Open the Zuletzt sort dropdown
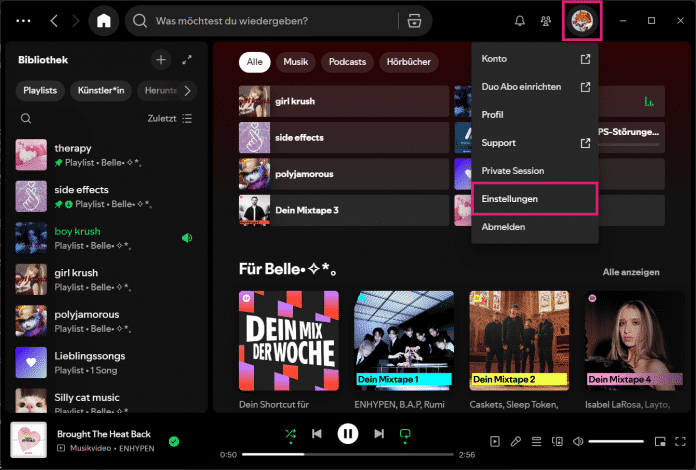 click(169, 118)
